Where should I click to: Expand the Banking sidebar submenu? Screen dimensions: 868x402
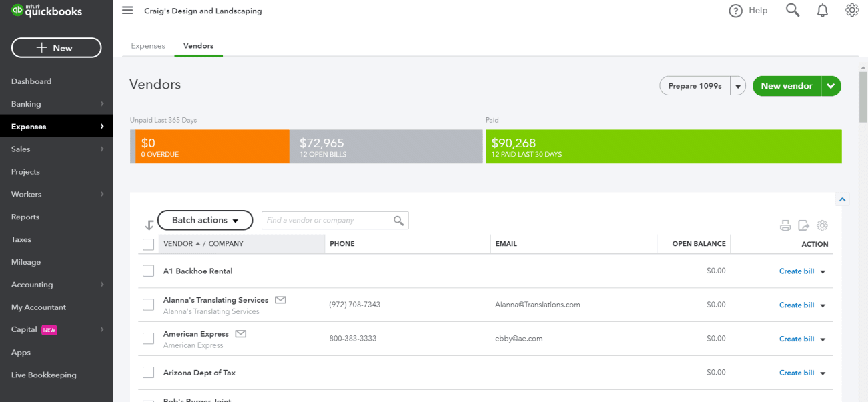click(x=102, y=104)
